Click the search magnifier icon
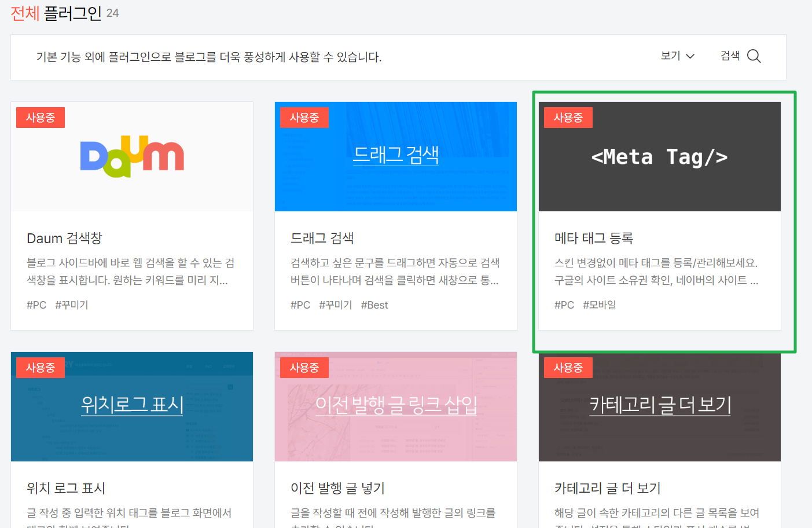 point(754,56)
